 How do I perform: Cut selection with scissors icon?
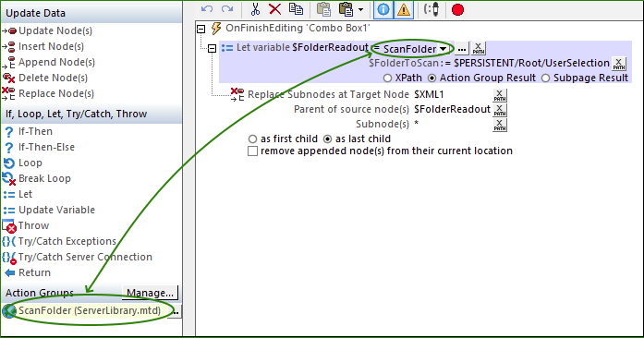pos(255,9)
